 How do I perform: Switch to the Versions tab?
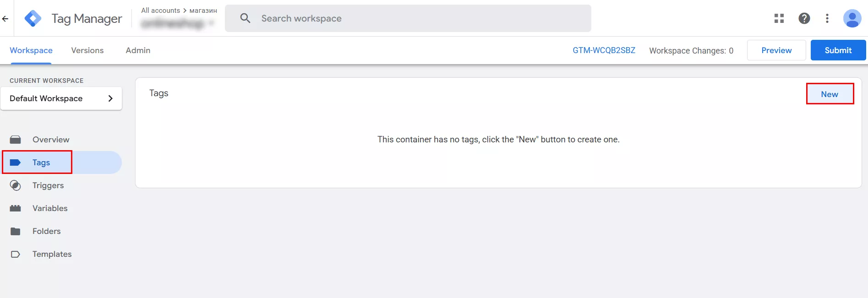pos(87,50)
